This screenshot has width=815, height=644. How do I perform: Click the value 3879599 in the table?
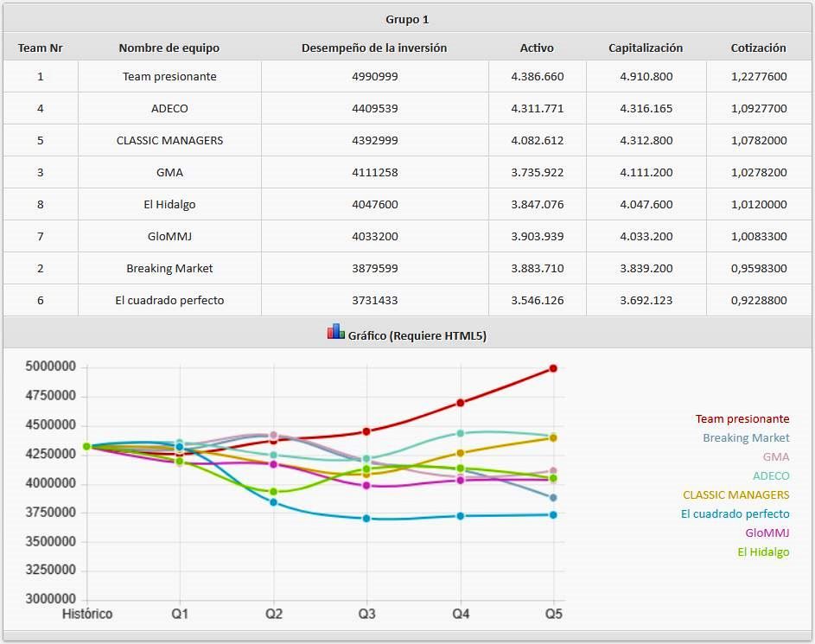click(375, 268)
